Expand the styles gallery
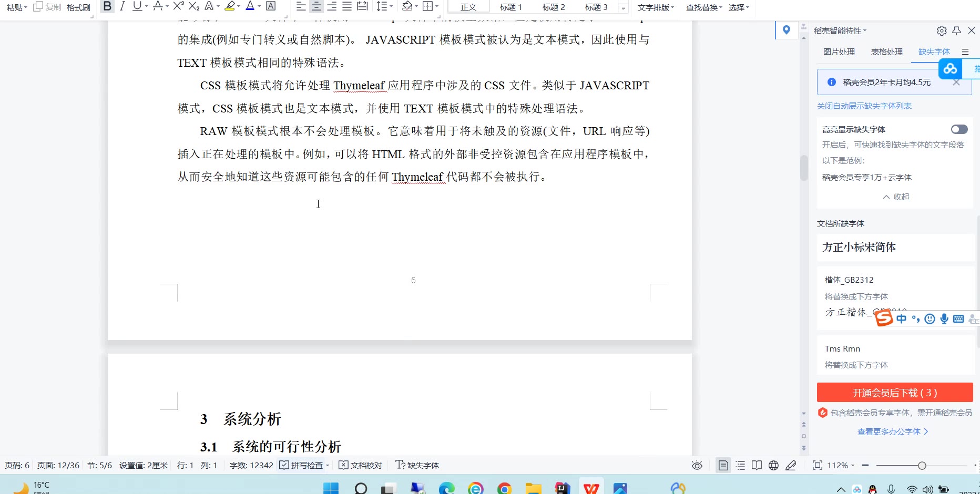The height and width of the screenshot is (494, 980). pyautogui.click(x=623, y=7)
